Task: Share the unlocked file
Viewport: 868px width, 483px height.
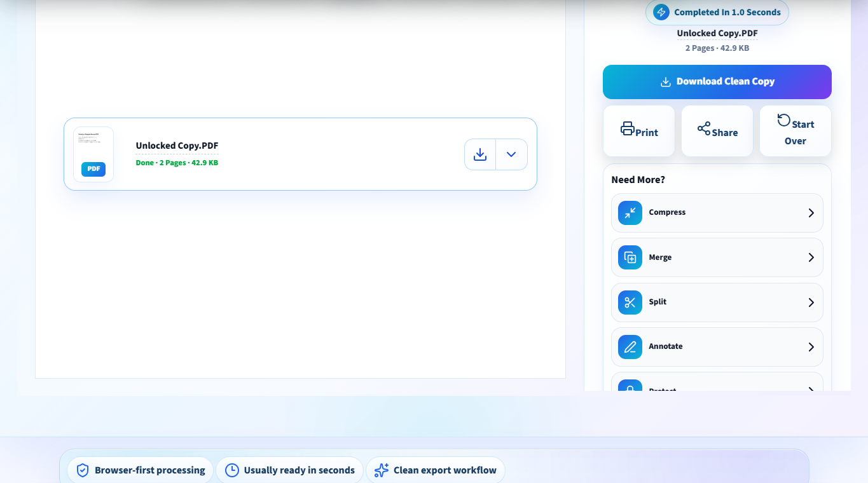Action: coord(717,131)
